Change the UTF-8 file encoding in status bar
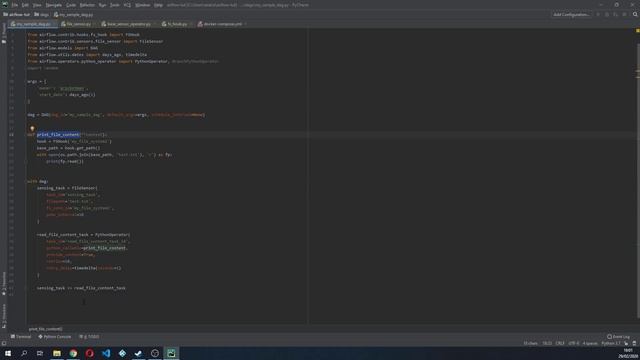This screenshot has width=640, height=360. [574, 343]
